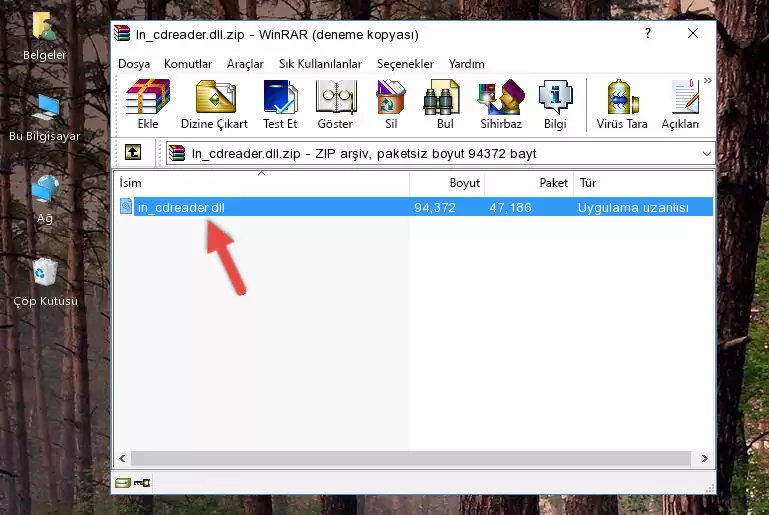The width and height of the screenshot is (769, 515).
Task: Select the in_cdreader.dll file row
Action: [414, 207]
